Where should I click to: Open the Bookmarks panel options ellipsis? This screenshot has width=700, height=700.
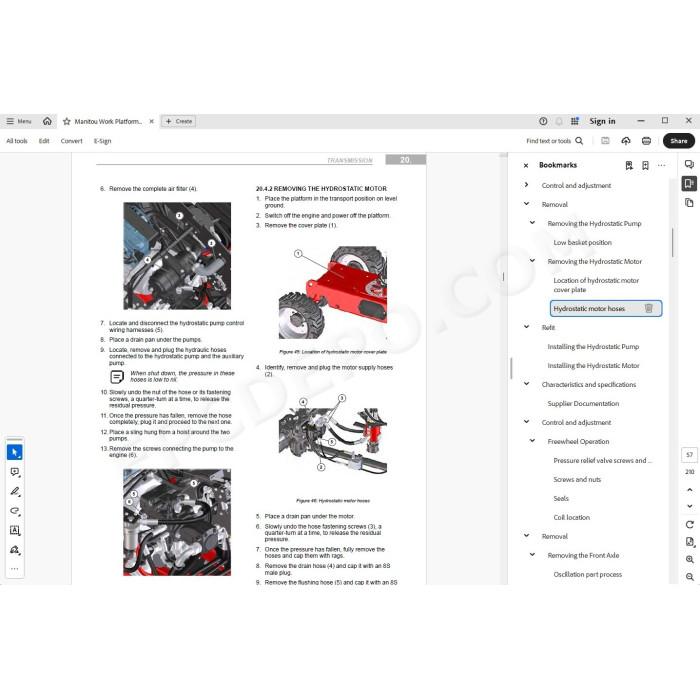click(662, 166)
